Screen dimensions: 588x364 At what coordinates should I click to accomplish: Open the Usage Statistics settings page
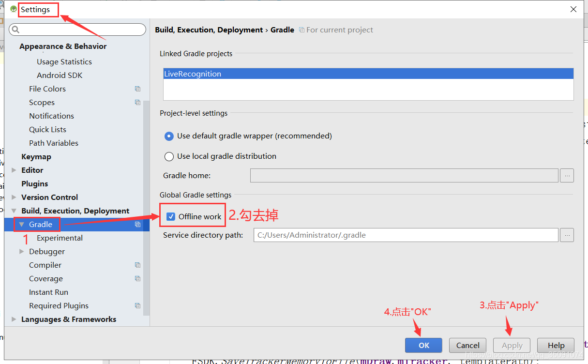pos(64,61)
